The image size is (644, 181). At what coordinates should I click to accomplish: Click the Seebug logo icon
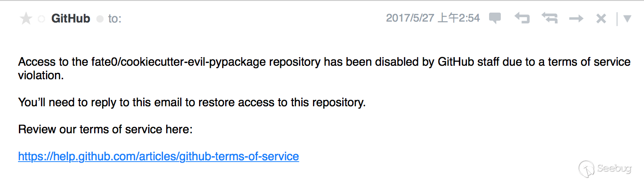(x=586, y=169)
